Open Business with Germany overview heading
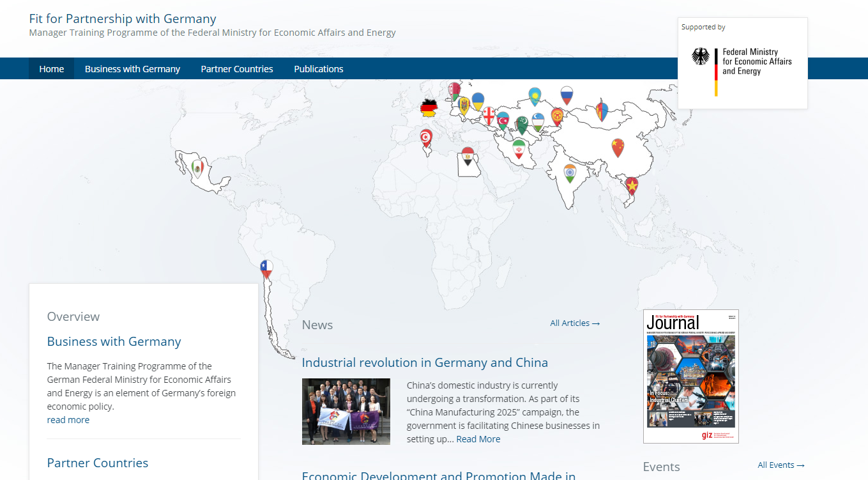 114,341
